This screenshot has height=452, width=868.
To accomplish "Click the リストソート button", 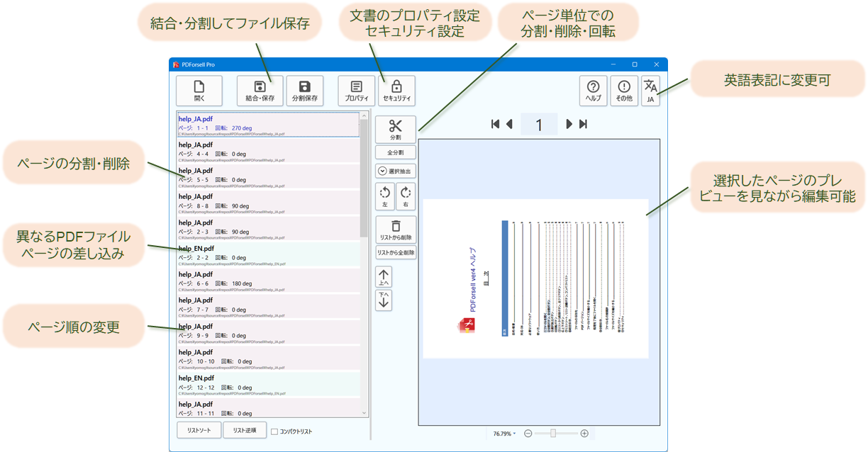I will 199,430.
